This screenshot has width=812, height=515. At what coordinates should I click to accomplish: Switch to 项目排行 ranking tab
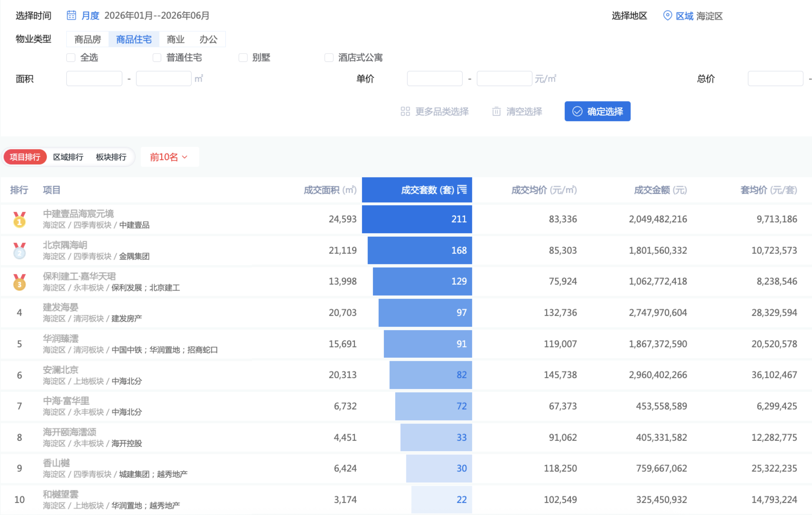[25, 157]
